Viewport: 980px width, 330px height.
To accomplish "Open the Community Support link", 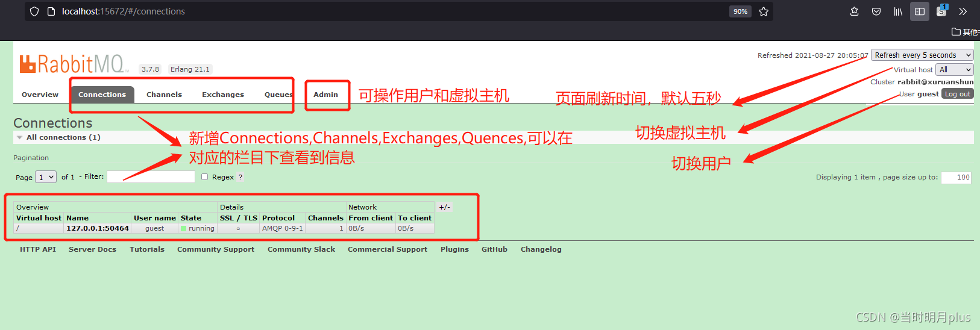I will pos(216,249).
